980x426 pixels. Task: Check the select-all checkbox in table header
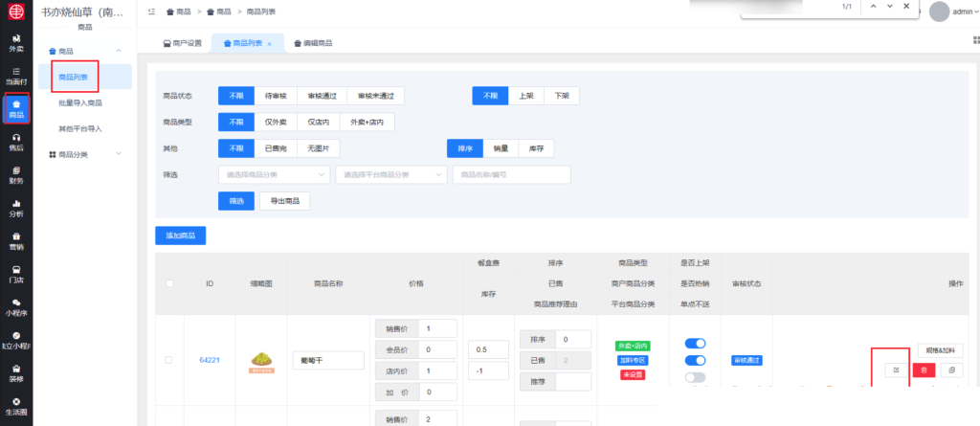(x=169, y=283)
